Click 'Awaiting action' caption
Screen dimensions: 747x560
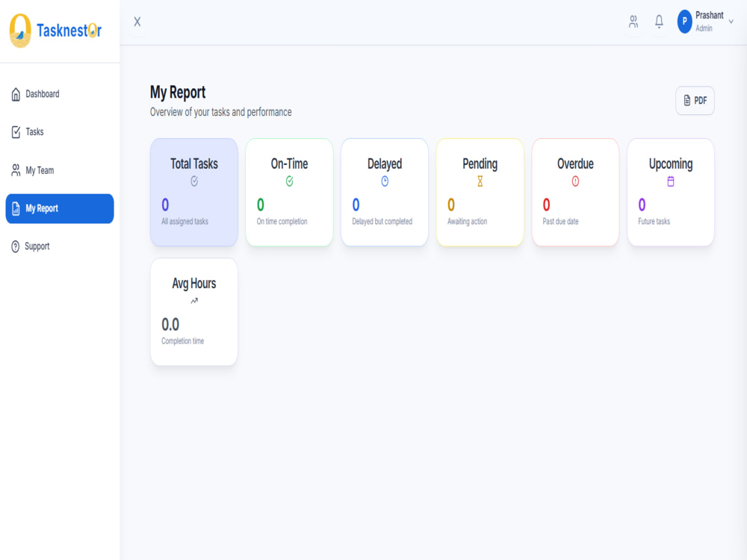click(467, 222)
